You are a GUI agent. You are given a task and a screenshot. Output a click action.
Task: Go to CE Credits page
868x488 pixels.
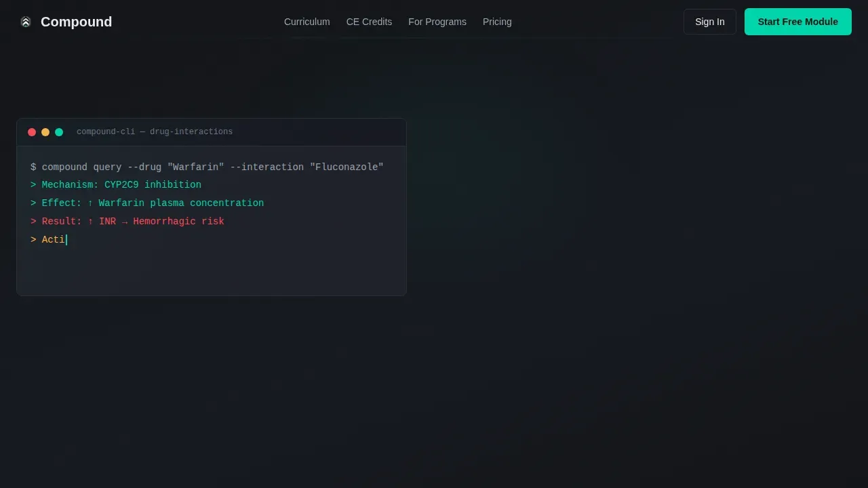click(x=369, y=22)
